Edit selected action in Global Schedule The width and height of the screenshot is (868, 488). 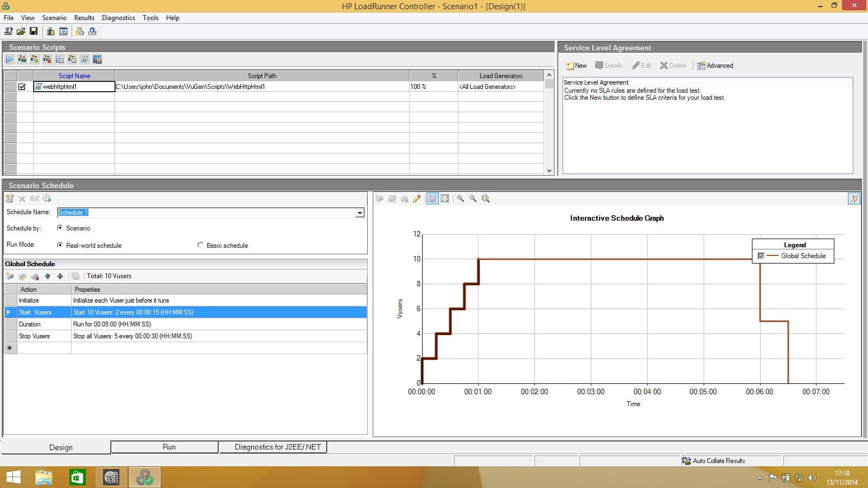pos(22,276)
